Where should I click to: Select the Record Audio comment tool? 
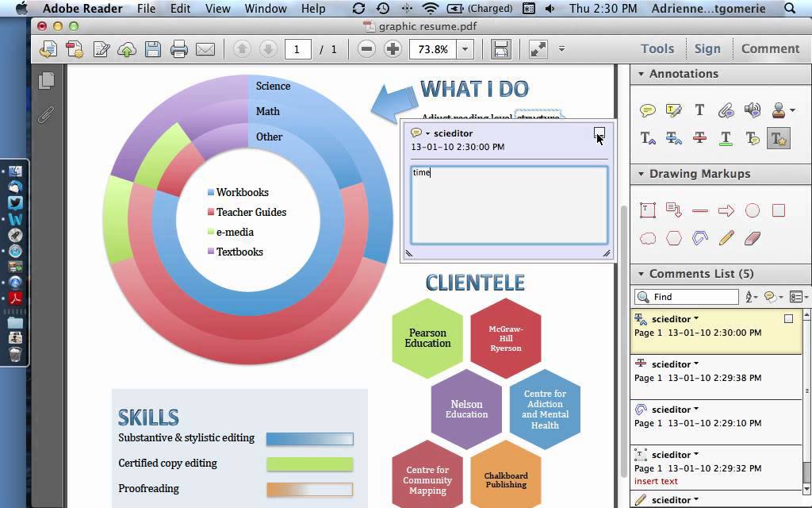(x=752, y=110)
